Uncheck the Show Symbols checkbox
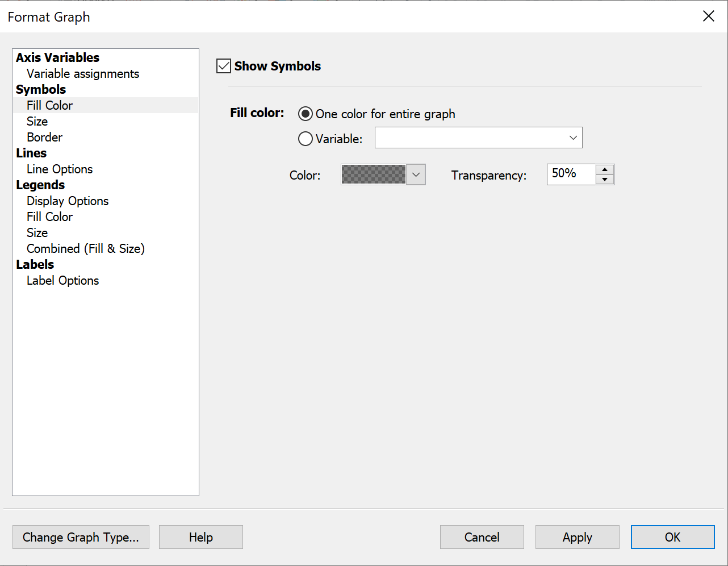728x566 pixels. pyautogui.click(x=224, y=66)
